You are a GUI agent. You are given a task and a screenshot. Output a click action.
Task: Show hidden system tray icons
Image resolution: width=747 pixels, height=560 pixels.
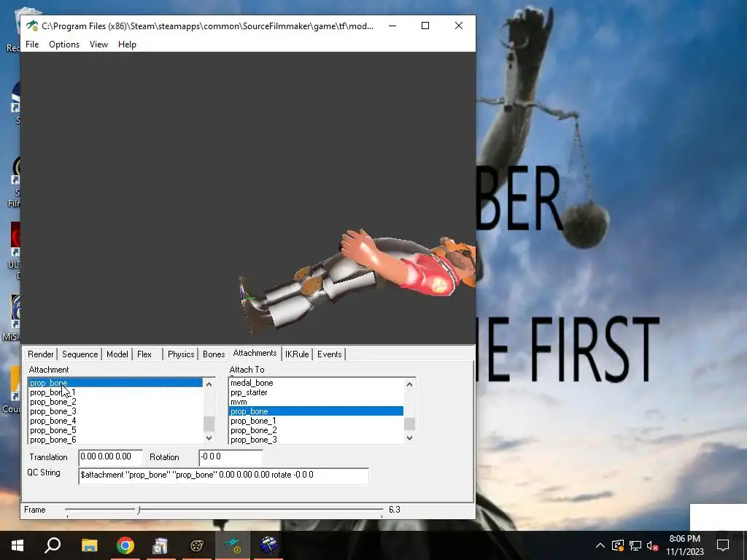(600, 545)
